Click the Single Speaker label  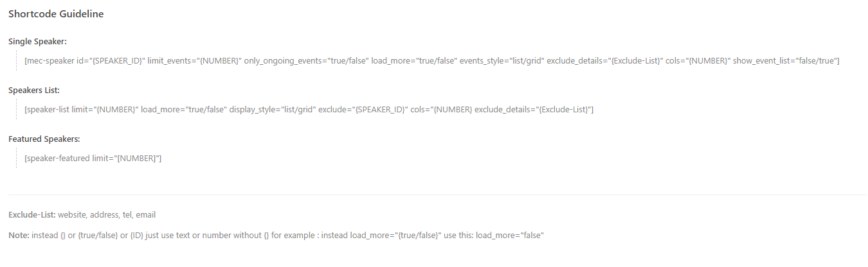38,42
